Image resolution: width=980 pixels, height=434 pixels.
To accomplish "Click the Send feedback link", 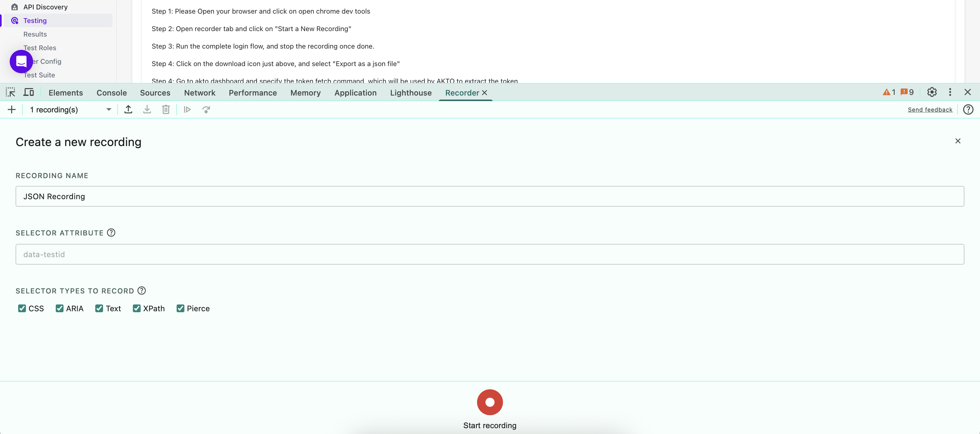I will [x=930, y=110].
